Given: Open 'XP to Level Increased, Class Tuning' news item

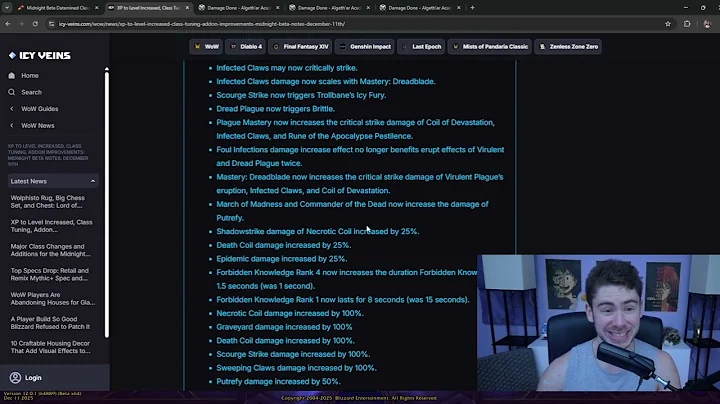Looking at the screenshot, I should (x=51, y=226).
